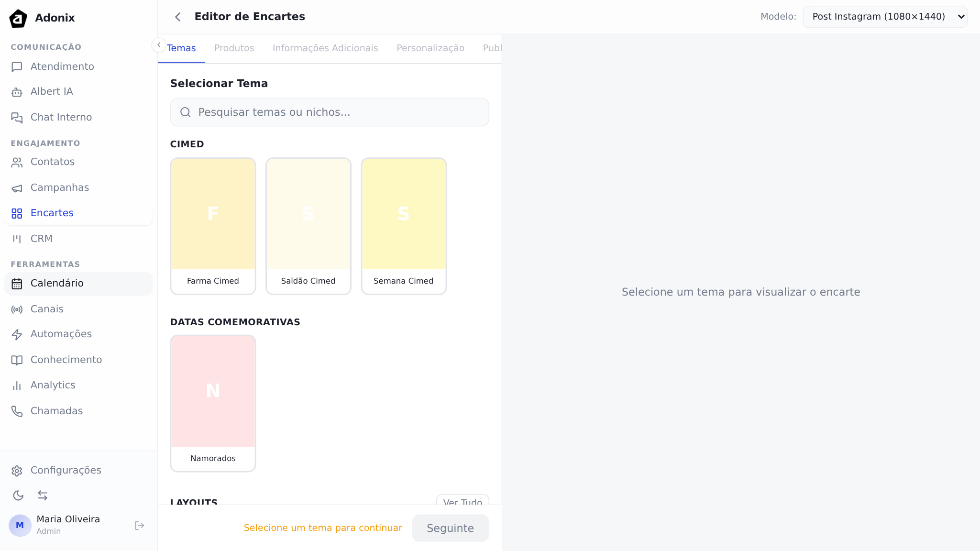Toggle dark mode moon icon

pos(18,496)
